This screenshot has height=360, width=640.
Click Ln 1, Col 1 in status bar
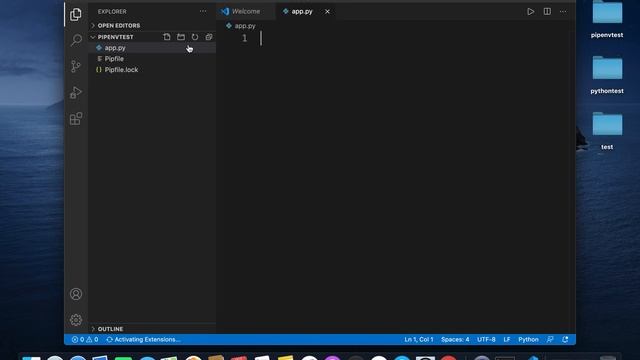pyautogui.click(x=419, y=339)
